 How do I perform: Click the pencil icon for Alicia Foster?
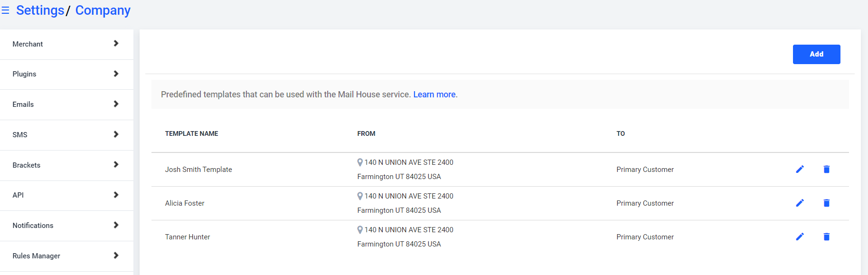coord(800,203)
